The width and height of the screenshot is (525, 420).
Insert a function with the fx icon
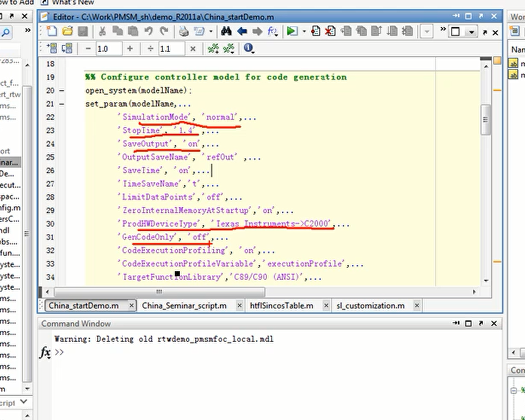(273, 31)
